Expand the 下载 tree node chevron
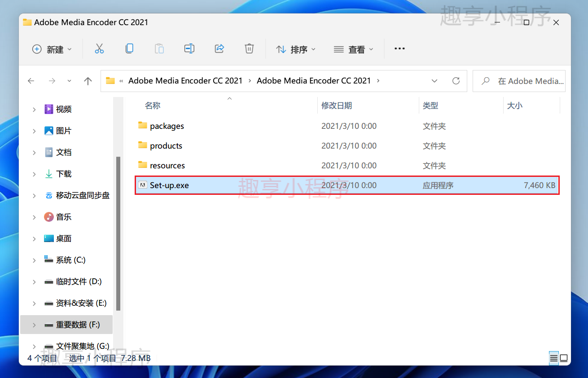Screen dimensions: 588x378 [34, 174]
